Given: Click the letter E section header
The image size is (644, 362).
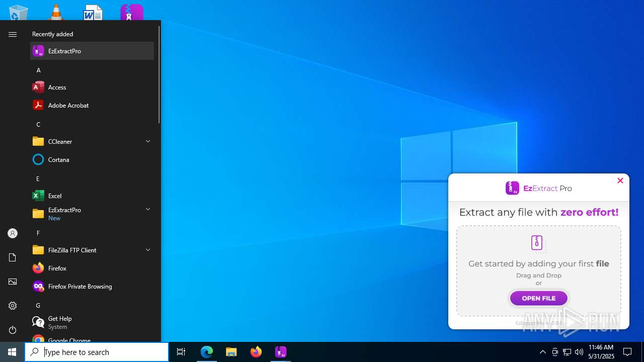Looking at the screenshot, I should (x=38, y=178).
